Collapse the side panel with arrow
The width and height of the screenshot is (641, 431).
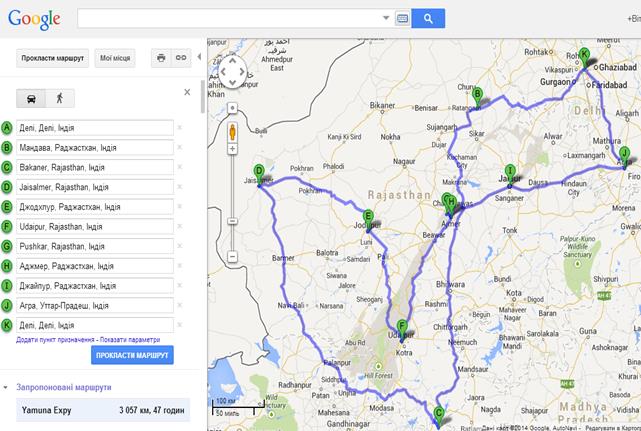(199, 57)
